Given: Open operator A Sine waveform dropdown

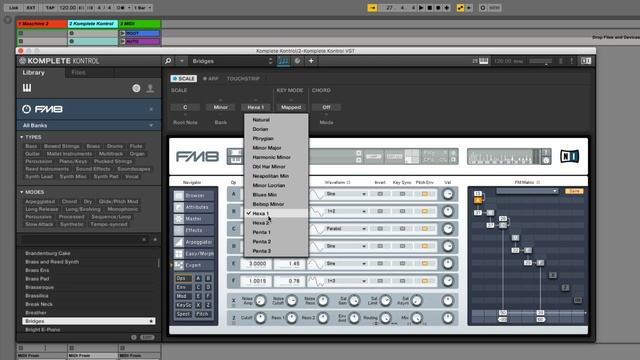Looking at the screenshot, I should tap(346, 194).
